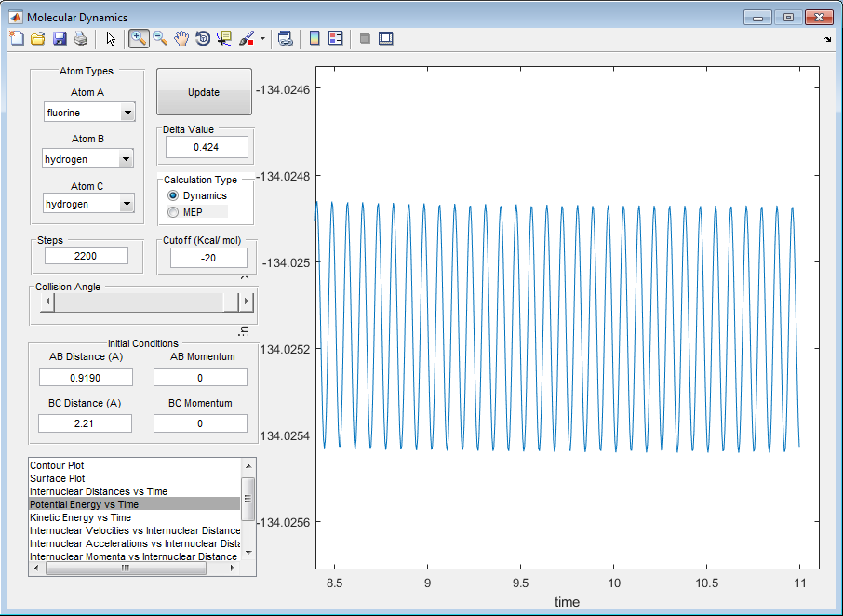Insert a colorbar from the toolbar
Image resolution: width=843 pixels, height=616 pixels.
tap(314, 38)
